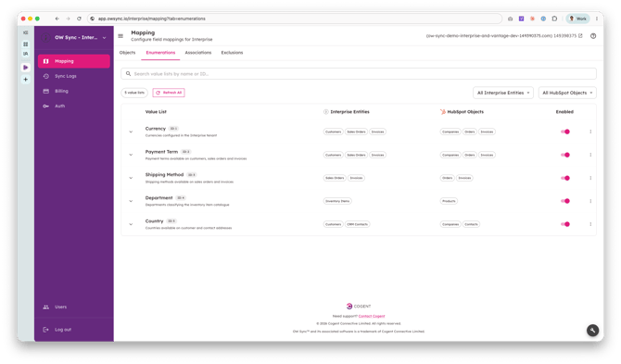Click the blue circular extension icon
This screenshot has height=364, width=621.
543,19
